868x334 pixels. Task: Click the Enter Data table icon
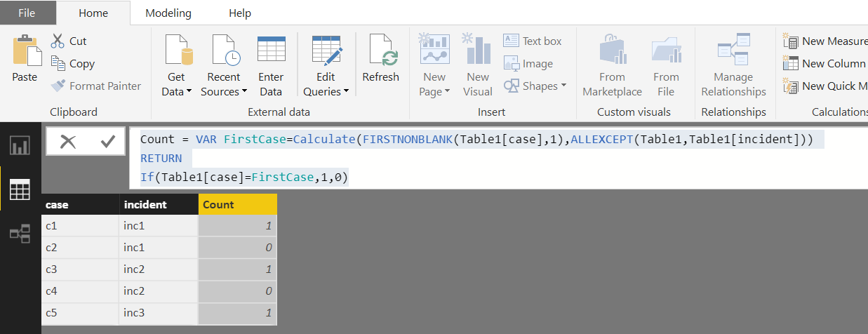(271, 49)
